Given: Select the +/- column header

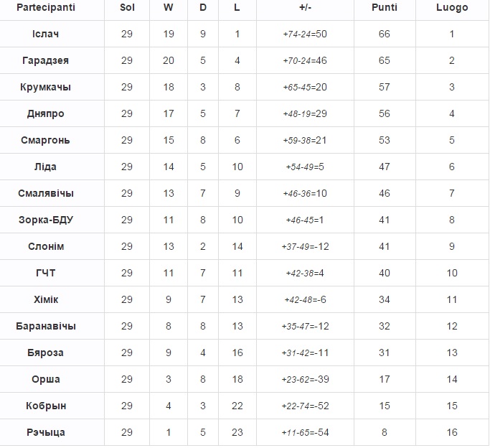Looking at the screenshot, I should pos(305,8).
